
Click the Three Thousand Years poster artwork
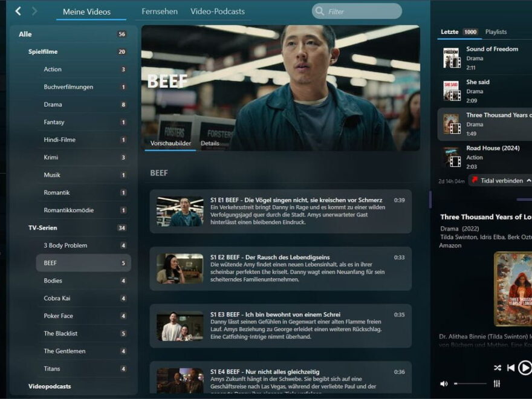pos(513,289)
